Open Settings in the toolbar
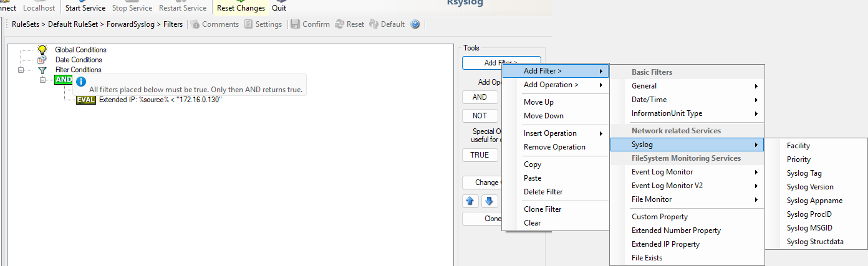 (263, 24)
